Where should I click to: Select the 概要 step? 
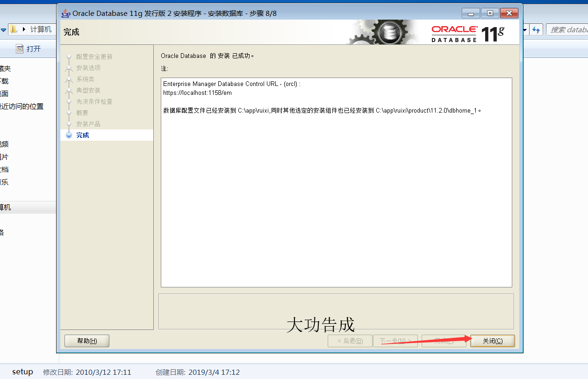[x=82, y=113]
